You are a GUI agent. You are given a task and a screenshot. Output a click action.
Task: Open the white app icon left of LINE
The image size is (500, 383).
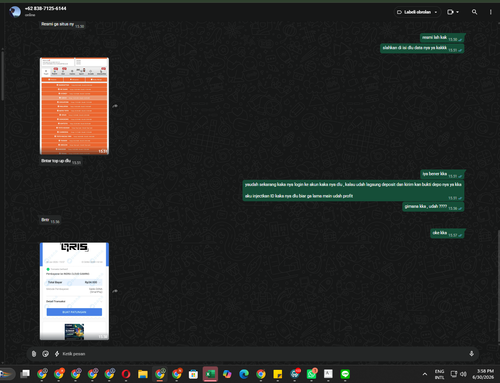328,374
